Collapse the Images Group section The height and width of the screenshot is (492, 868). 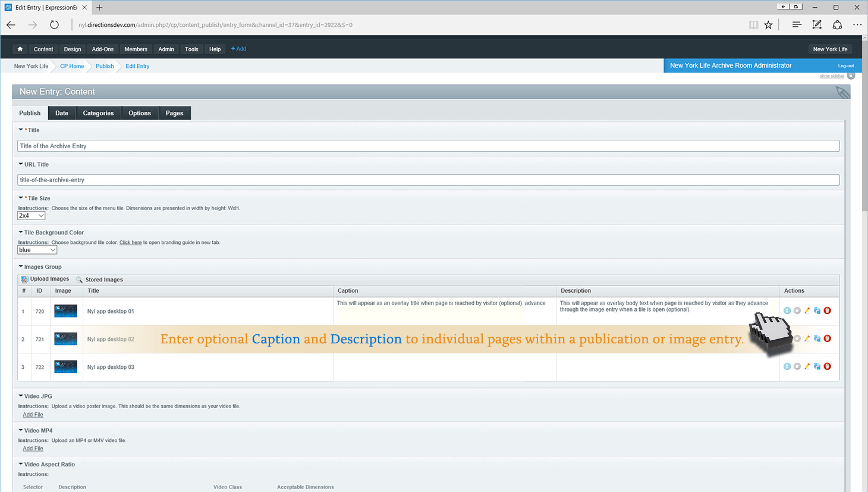tap(21, 267)
